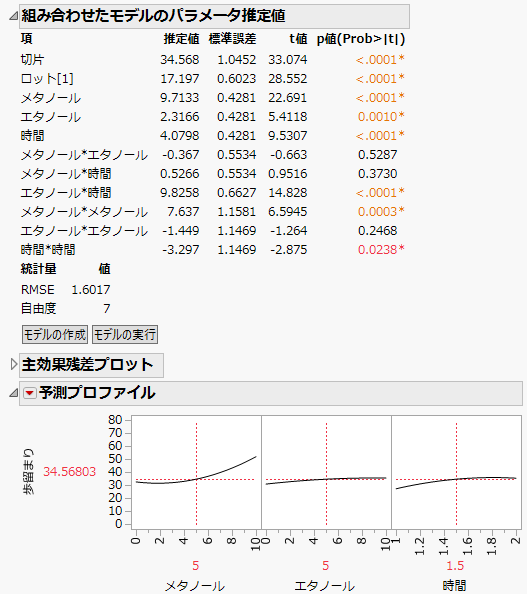527x594 pixels.
Task: Click the モデルの実行 button
Action: (125, 335)
